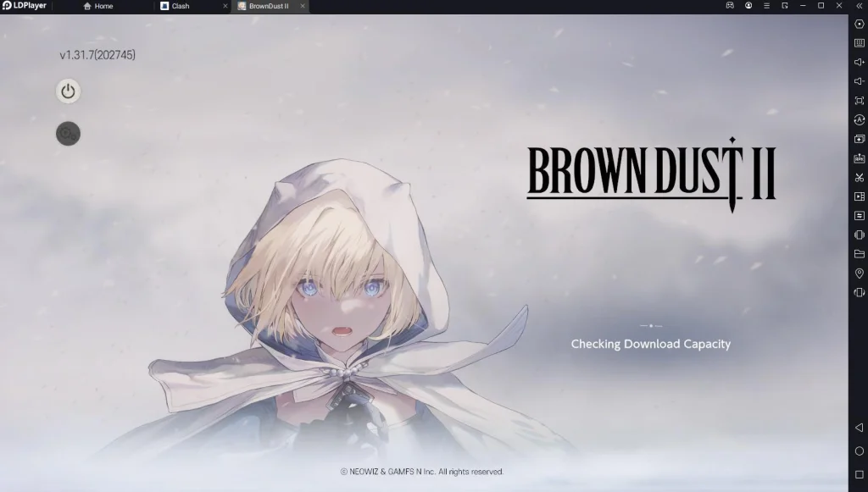Open multi-instance manager icon
The height and width of the screenshot is (492, 868).
860,139
